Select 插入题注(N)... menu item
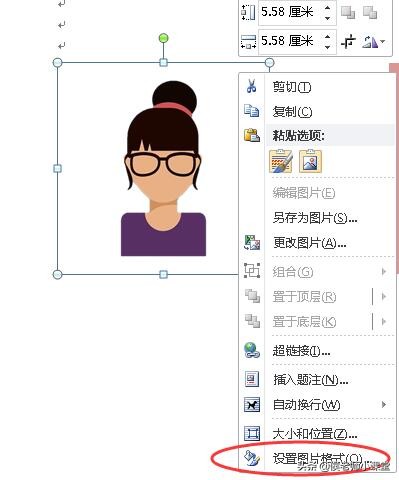Screen dimensions: 399x480 pos(318,379)
